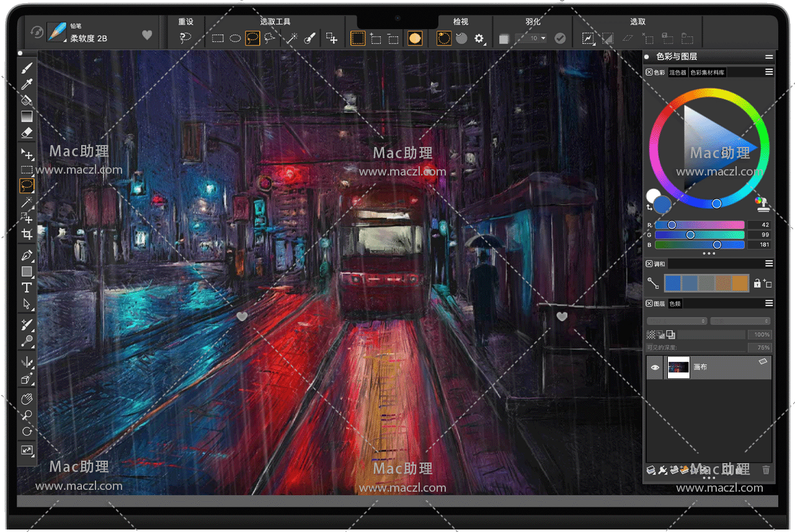Select the 画布 layer thumbnail
The image size is (795, 532).
[678, 368]
